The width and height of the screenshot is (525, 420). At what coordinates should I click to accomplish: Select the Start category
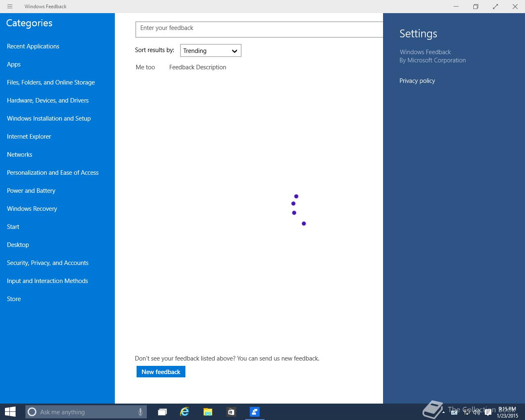coord(13,227)
